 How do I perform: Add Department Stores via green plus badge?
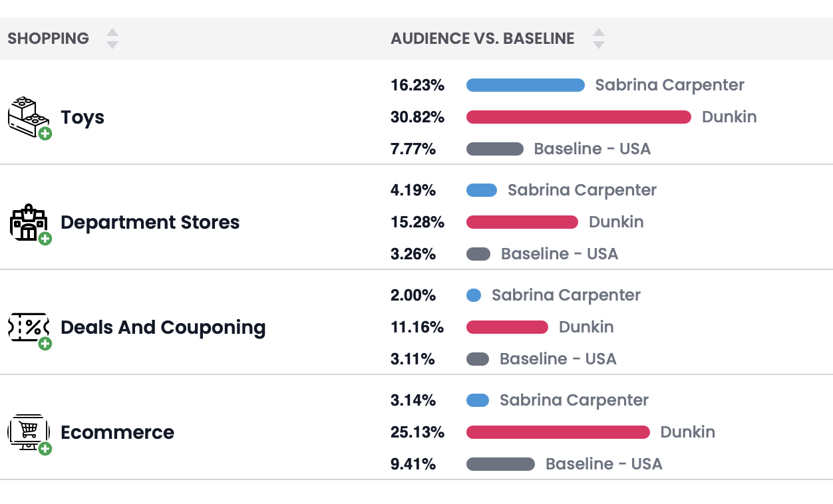[45, 239]
